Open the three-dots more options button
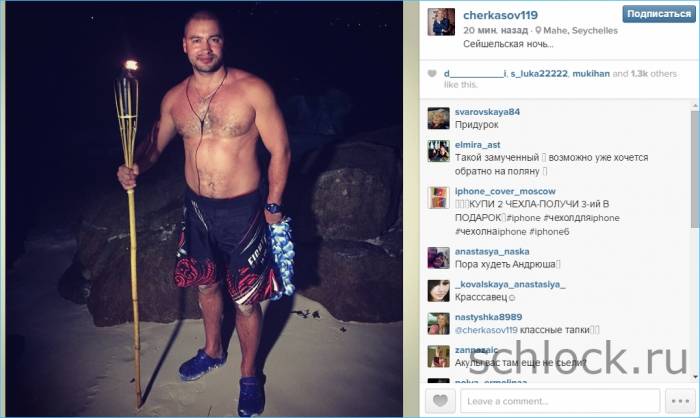Image resolution: width=700 pixels, height=418 pixels. coord(680,401)
